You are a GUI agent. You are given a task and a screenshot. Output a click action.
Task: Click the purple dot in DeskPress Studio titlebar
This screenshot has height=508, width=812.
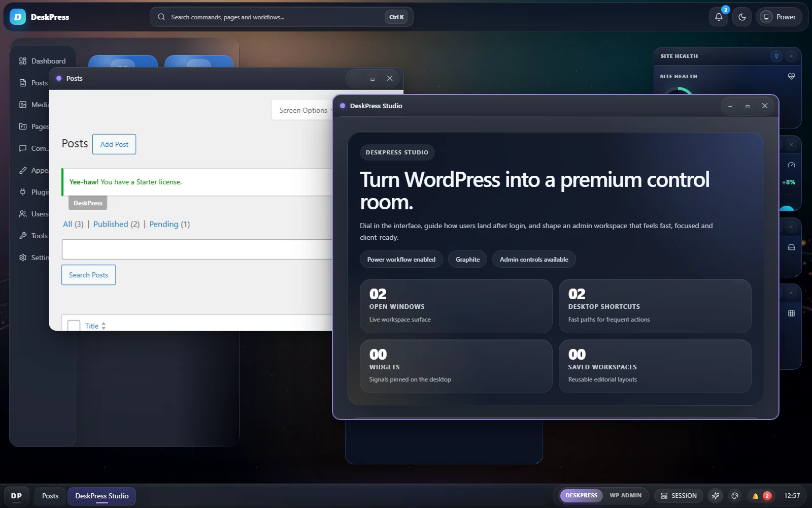(x=343, y=106)
